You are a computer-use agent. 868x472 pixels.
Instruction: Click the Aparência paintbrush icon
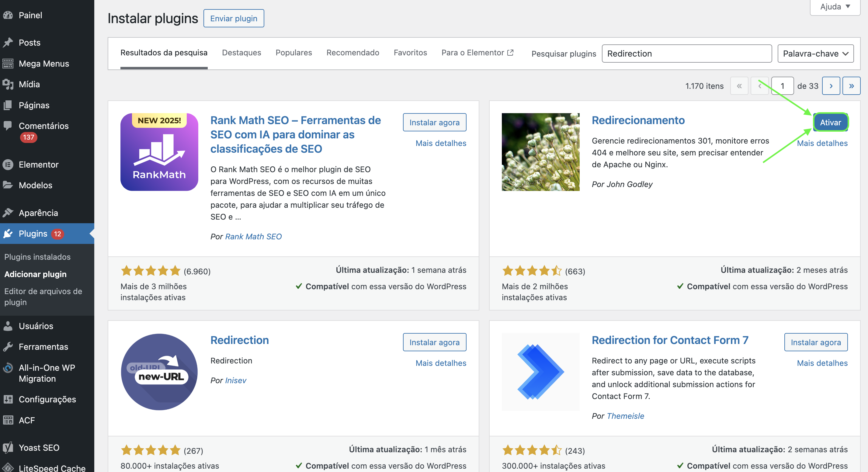click(8, 213)
